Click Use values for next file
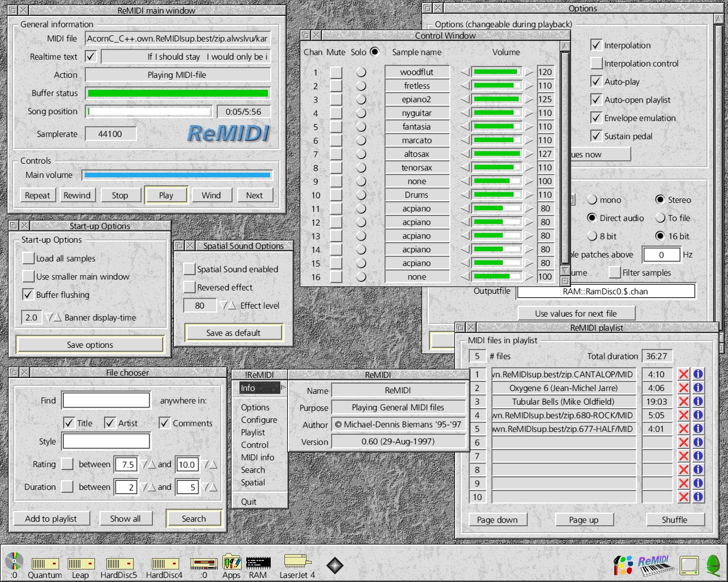 [x=576, y=313]
